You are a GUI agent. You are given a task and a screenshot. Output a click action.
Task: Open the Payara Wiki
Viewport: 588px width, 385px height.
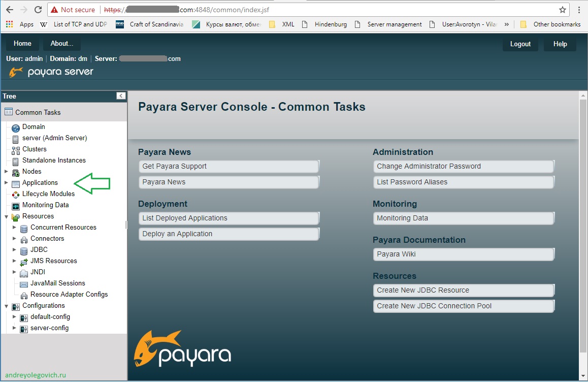(x=464, y=254)
